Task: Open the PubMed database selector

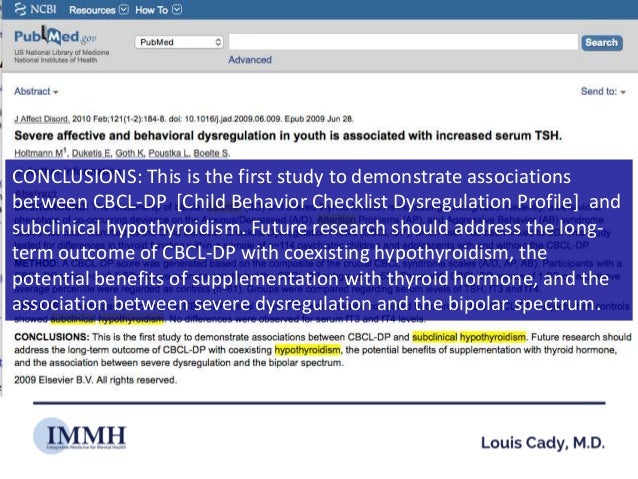Action: 179,42
